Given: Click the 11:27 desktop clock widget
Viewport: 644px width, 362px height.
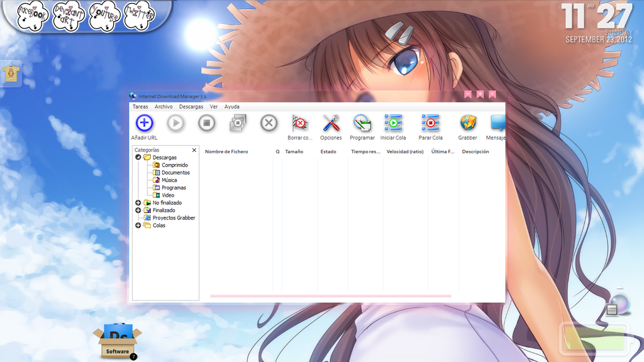Looking at the screenshot, I should [596, 16].
